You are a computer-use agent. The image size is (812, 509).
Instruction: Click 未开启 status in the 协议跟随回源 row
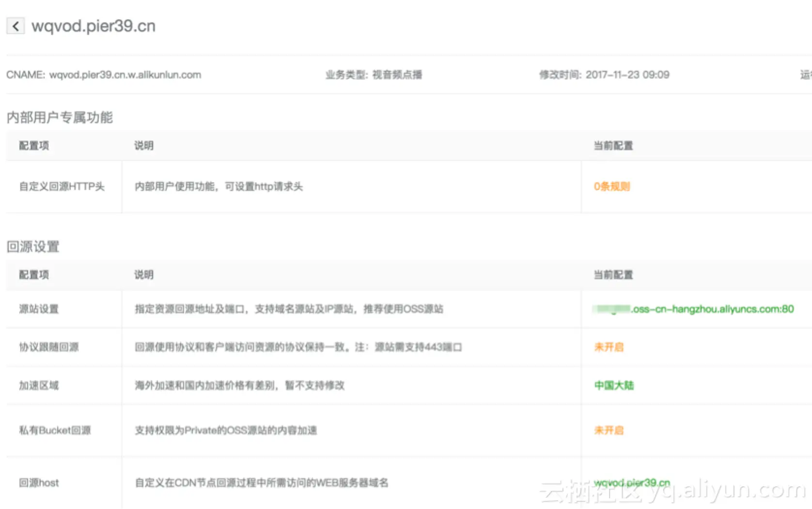[x=609, y=347]
